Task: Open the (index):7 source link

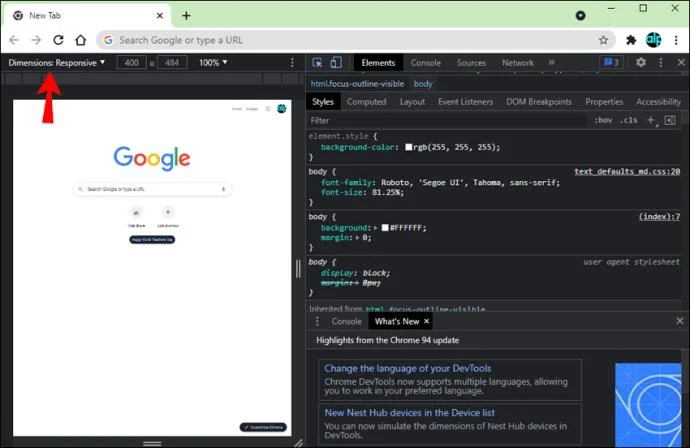Action: coord(659,217)
